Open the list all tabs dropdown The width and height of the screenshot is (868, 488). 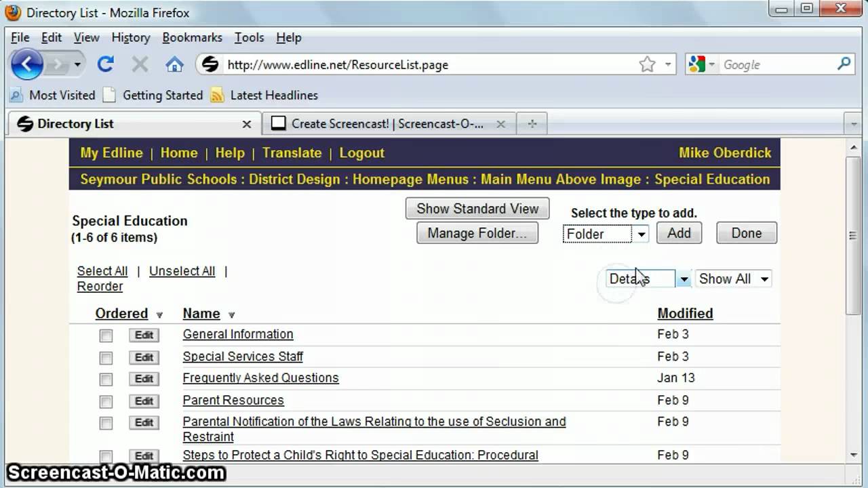[x=854, y=124]
